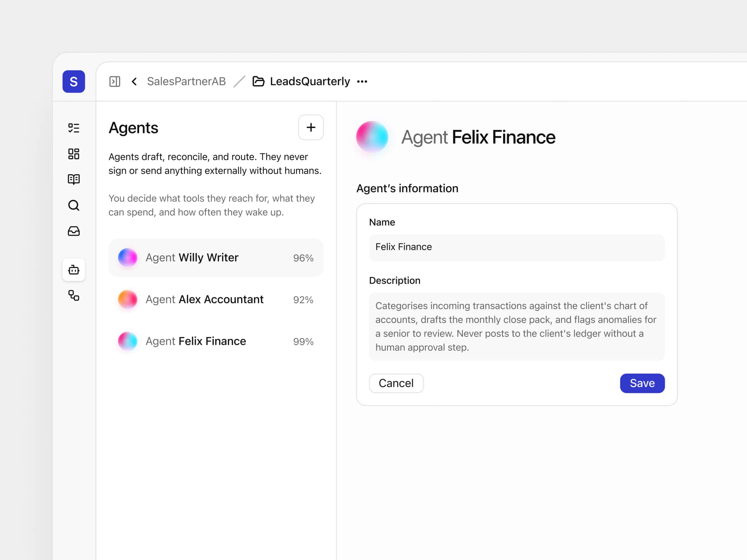Click the LeadsQuarterly breadcrumb label

pyautogui.click(x=310, y=81)
